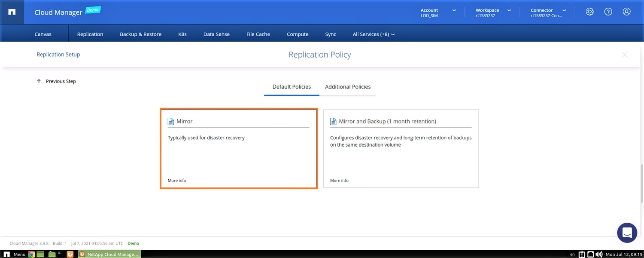Image resolution: width=644 pixels, height=258 pixels.
Task: Open the Settings gear icon
Action: tap(589, 12)
